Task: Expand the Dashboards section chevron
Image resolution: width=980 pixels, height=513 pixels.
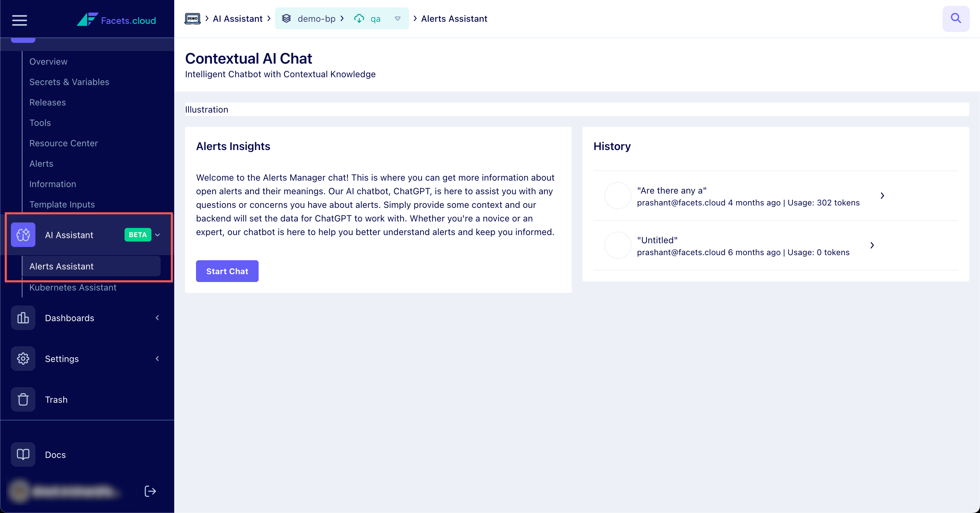Action: [157, 317]
